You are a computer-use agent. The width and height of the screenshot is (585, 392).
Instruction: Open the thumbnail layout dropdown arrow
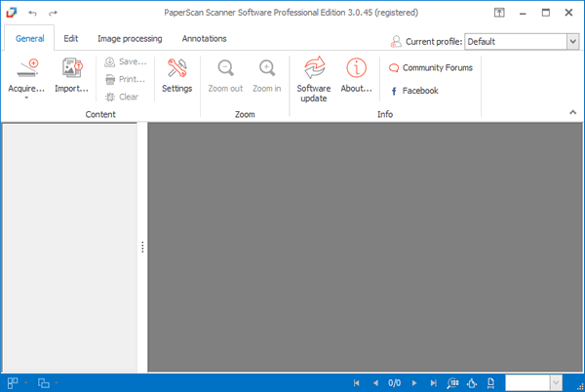(x=25, y=382)
